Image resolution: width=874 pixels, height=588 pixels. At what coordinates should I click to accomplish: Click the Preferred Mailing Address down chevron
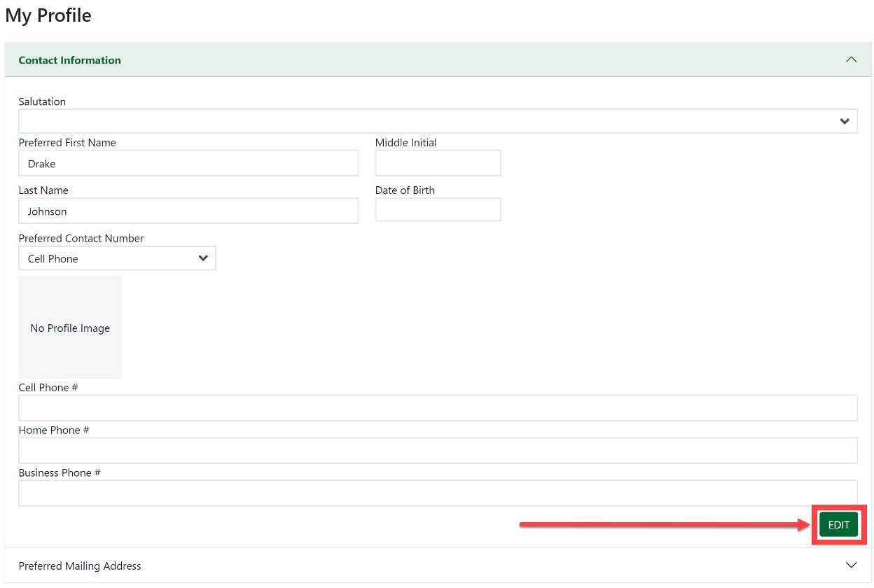(x=851, y=565)
